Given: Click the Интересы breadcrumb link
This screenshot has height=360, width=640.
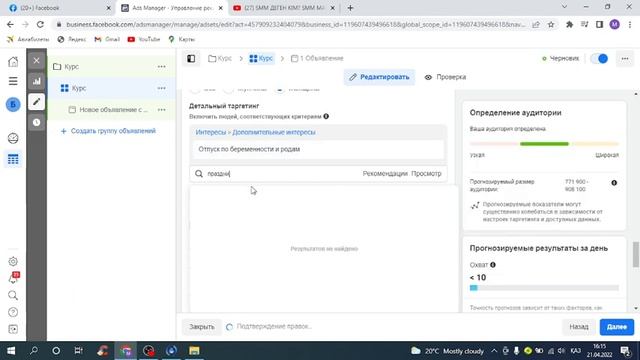Looking at the screenshot, I should 211,132.
